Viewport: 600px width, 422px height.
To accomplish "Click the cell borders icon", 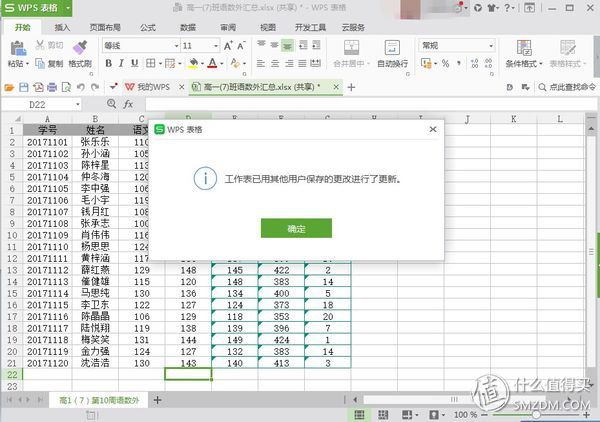I will point(151,63).
